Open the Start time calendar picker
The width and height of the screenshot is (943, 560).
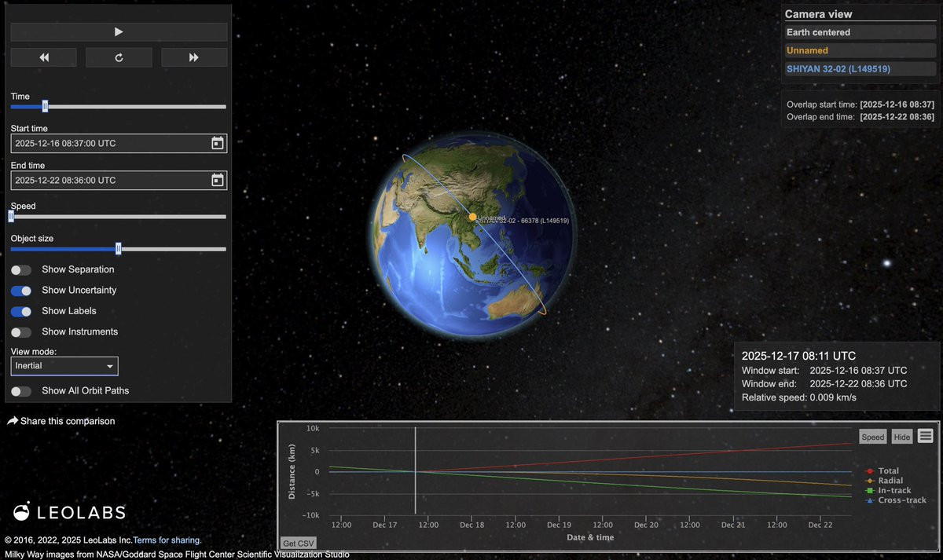pyautogui.click(x=218, y=143)
